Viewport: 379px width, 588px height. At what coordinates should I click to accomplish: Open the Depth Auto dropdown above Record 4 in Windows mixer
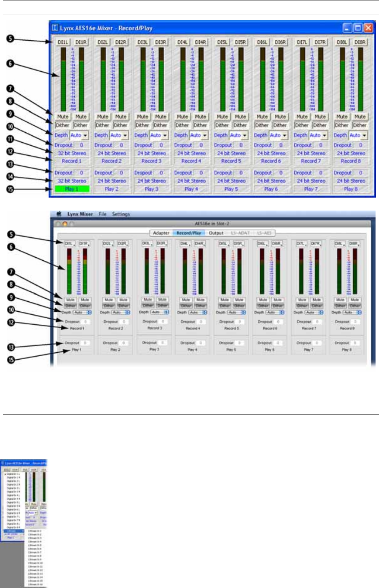click(x=199, y=135)
